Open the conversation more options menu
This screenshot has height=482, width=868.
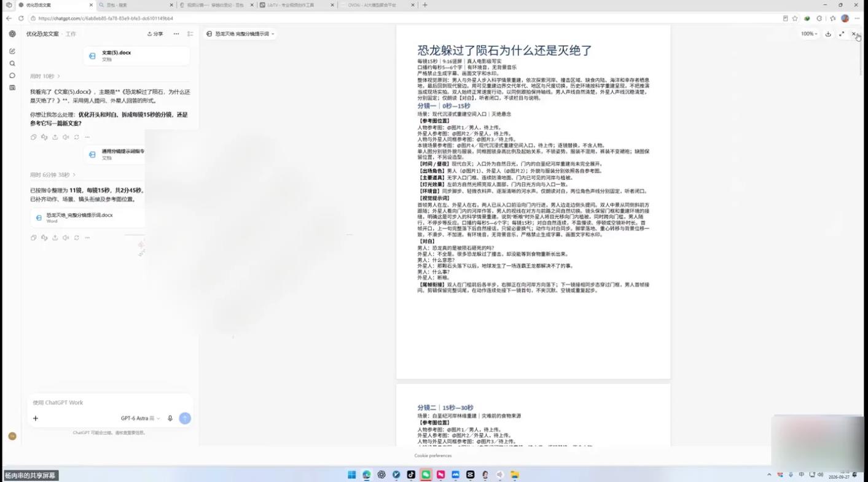176,34
